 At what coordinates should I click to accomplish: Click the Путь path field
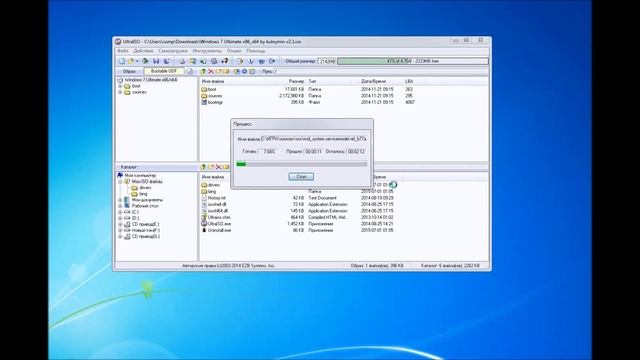click(x=382, y=71)
